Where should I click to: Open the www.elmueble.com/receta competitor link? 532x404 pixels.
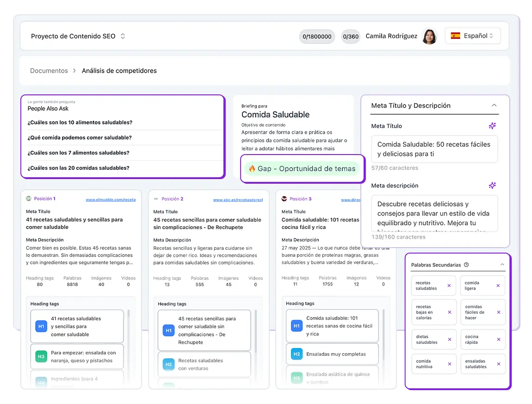click(x=111, y=199)
